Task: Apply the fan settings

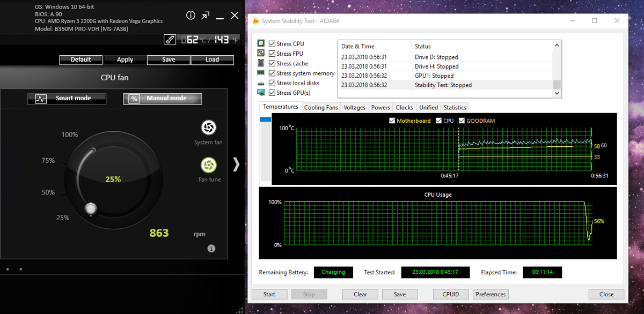Action: click(125, 60)
